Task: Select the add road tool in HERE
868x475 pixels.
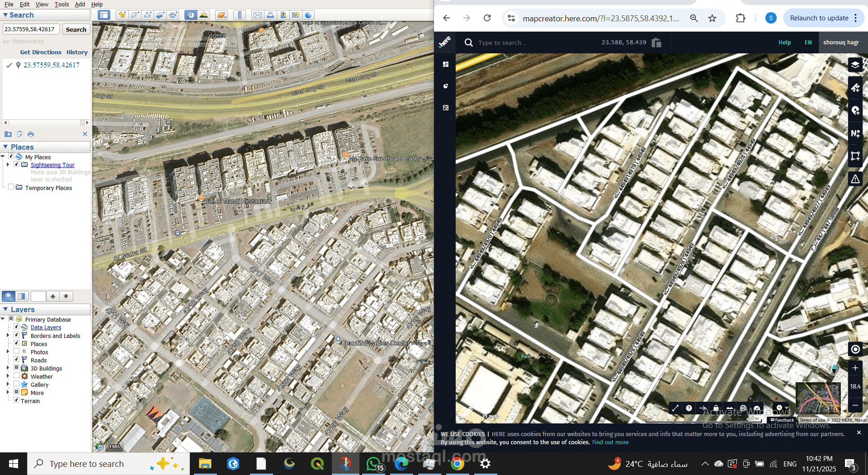Action: point(855,88)
